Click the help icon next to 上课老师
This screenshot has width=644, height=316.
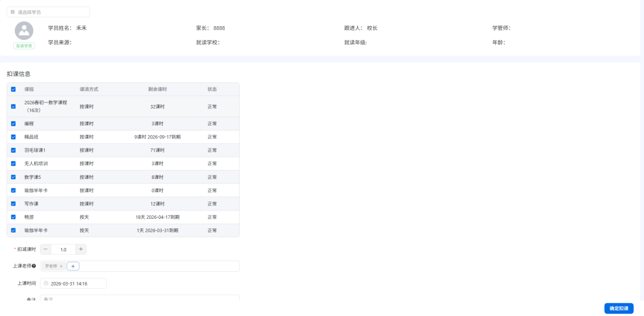point(34,266)
